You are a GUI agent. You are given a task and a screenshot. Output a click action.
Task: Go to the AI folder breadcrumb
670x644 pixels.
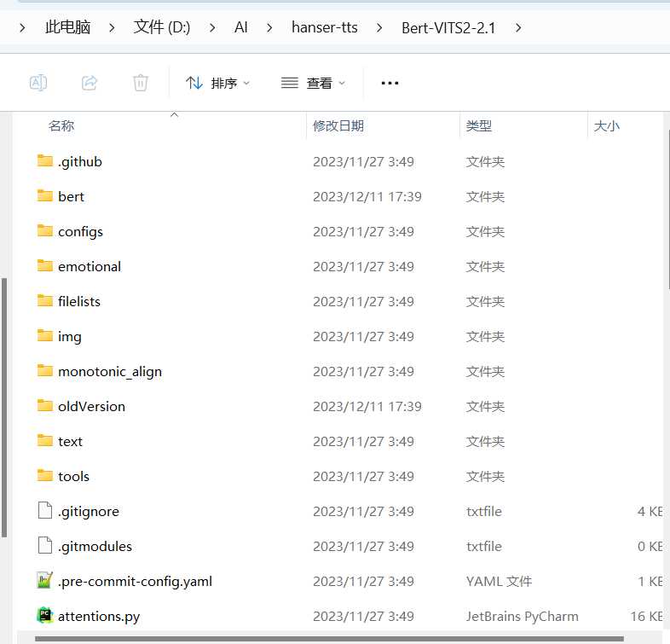click(x=241, y=27)
